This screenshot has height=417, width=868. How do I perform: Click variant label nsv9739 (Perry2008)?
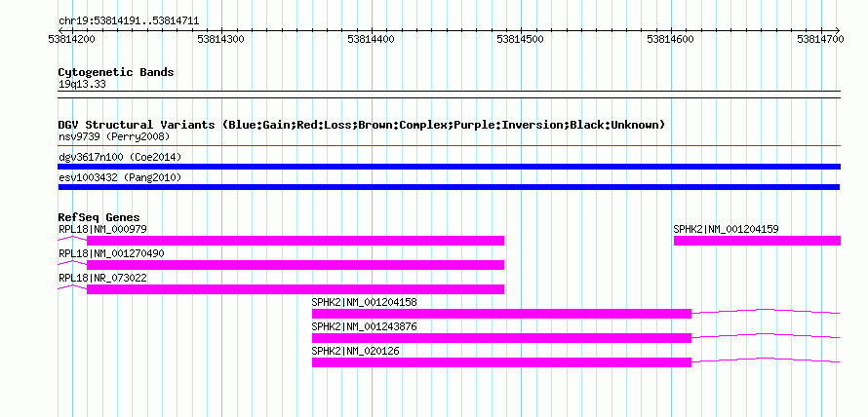(x=114, y=136)
